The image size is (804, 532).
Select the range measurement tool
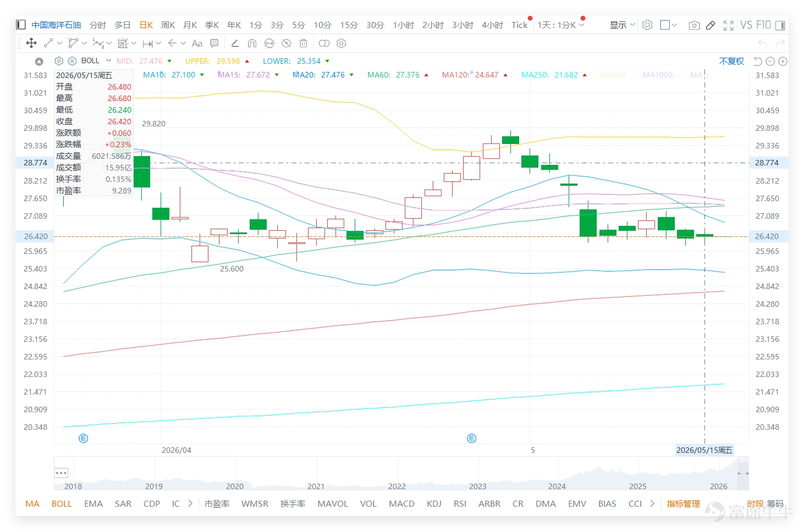point(147,43)
